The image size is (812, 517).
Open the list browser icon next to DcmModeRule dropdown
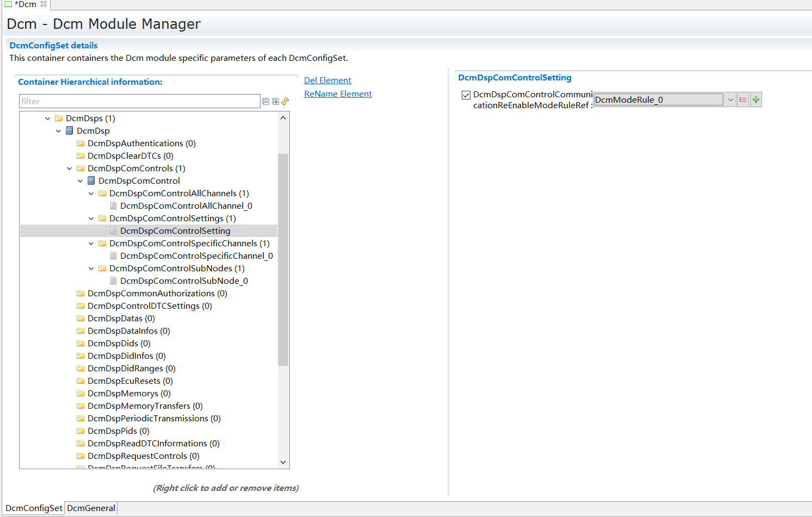click(x=743, y=99)
